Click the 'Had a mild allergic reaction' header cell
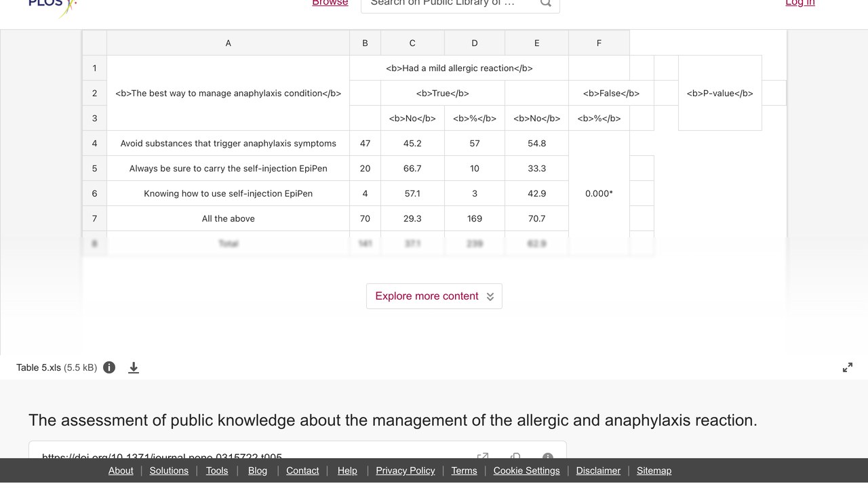Screen dimensions: 868x488 click(459, 68)
